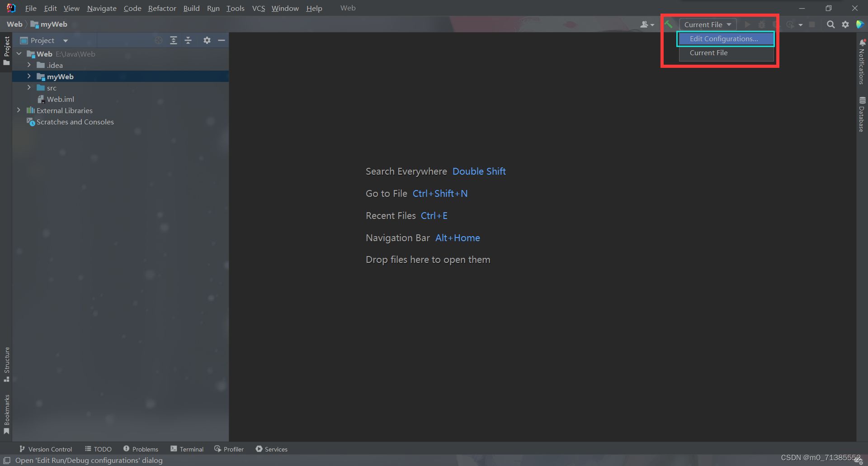Toggle the Project tool window stripe button

6,51
